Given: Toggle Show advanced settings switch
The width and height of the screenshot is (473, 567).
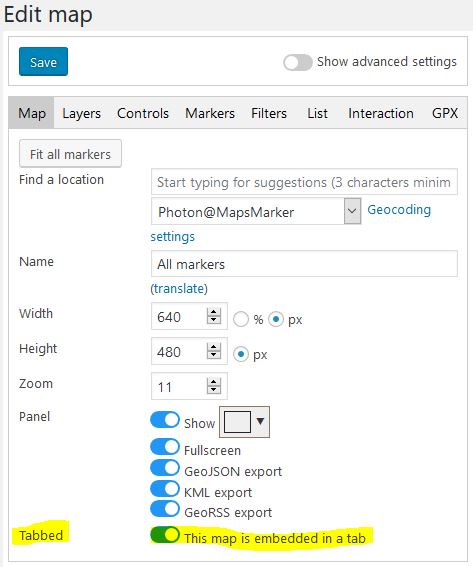Looking at the screenshot, I should tap(298, 63).
